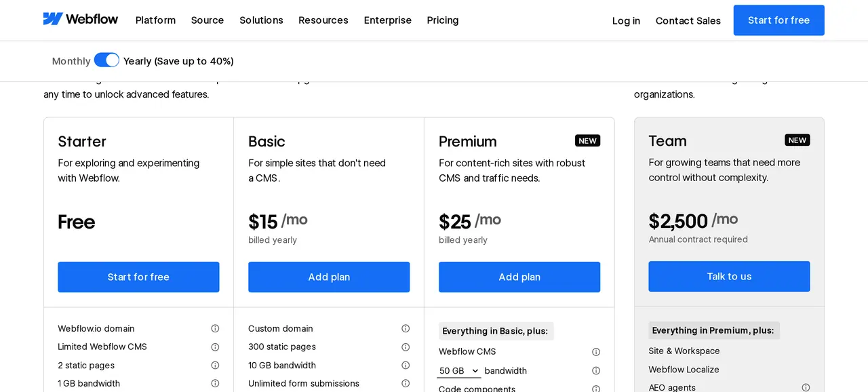Select Yearly (Save up to 40%) label
This screenshot has height=392, width=868.
click(178, 61)
